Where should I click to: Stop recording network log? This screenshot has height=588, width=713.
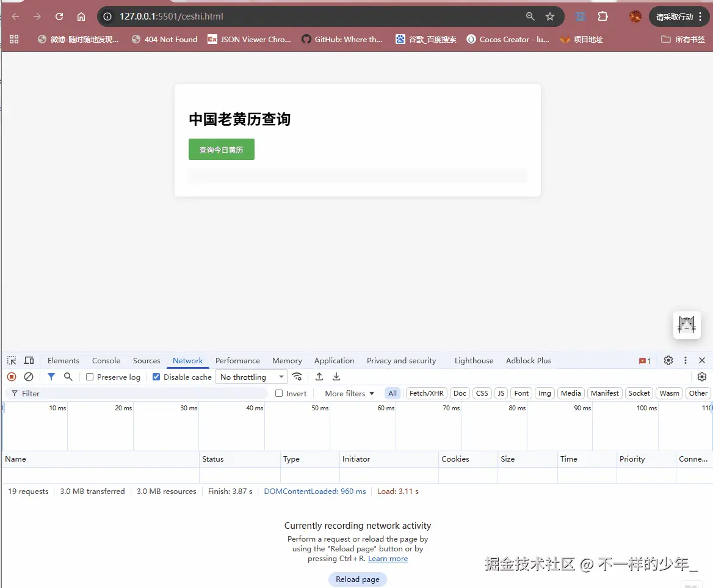(x=11, y=377)
